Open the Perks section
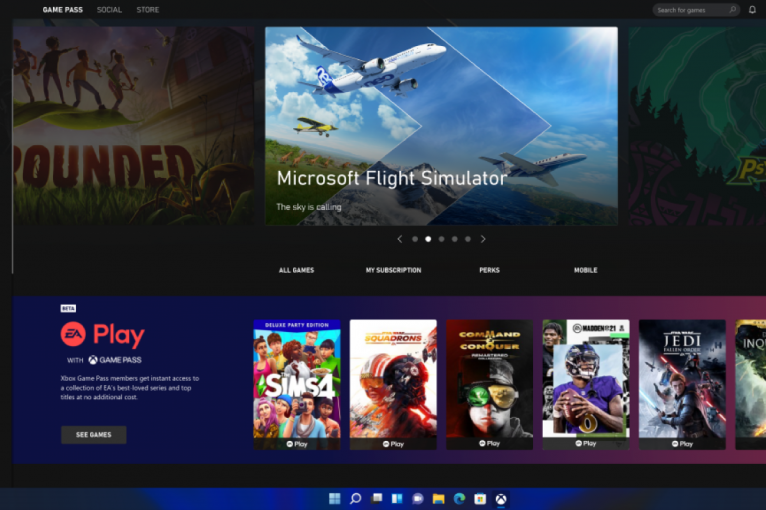 tap(489, 270)
